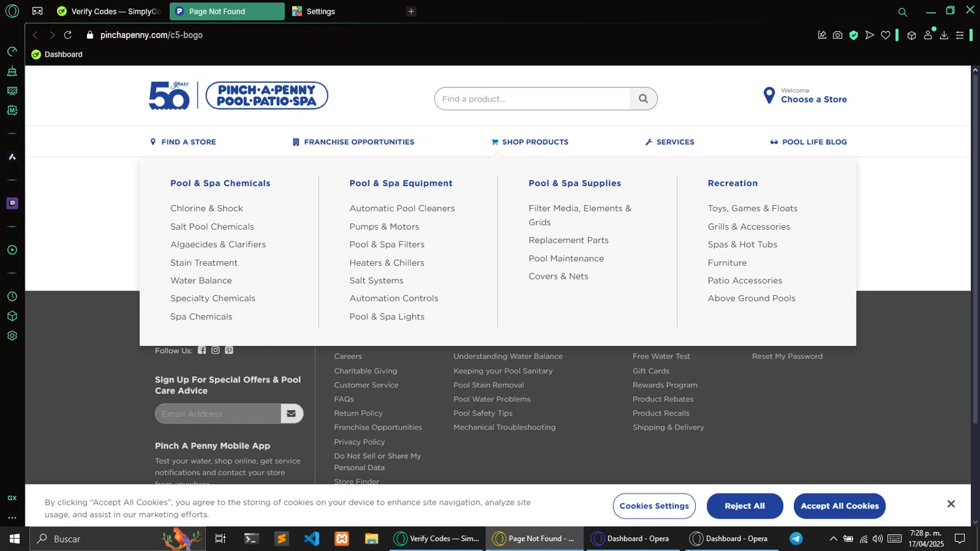Open POOL LIFE BLOG menu item

coord(808,142)
